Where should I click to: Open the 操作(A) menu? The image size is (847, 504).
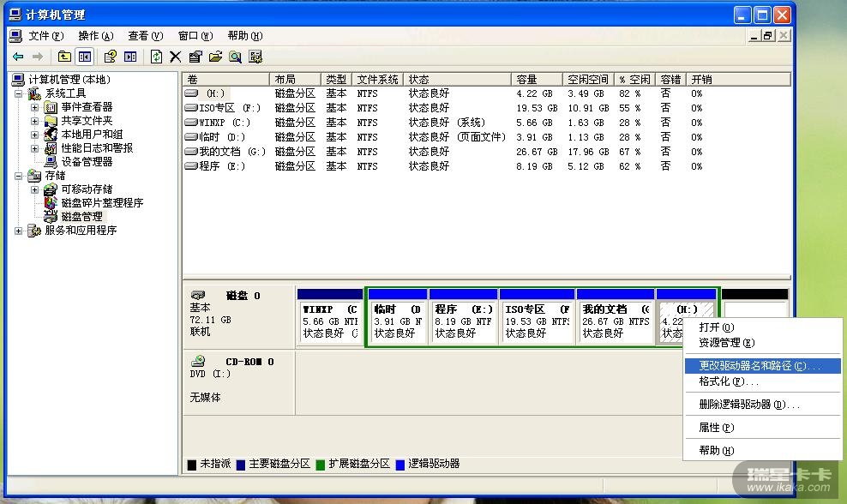(x=95, y=36)
